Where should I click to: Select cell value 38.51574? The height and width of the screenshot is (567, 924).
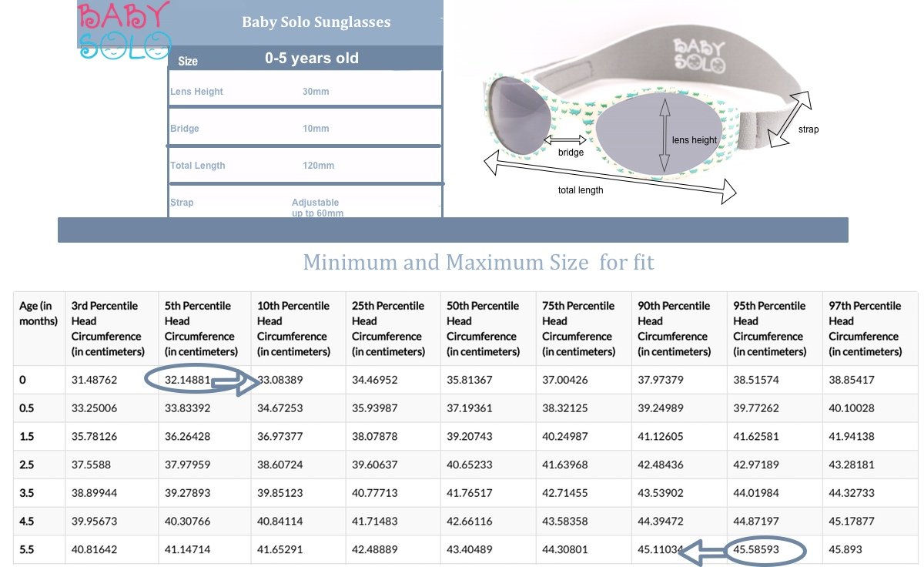(756, 380)
